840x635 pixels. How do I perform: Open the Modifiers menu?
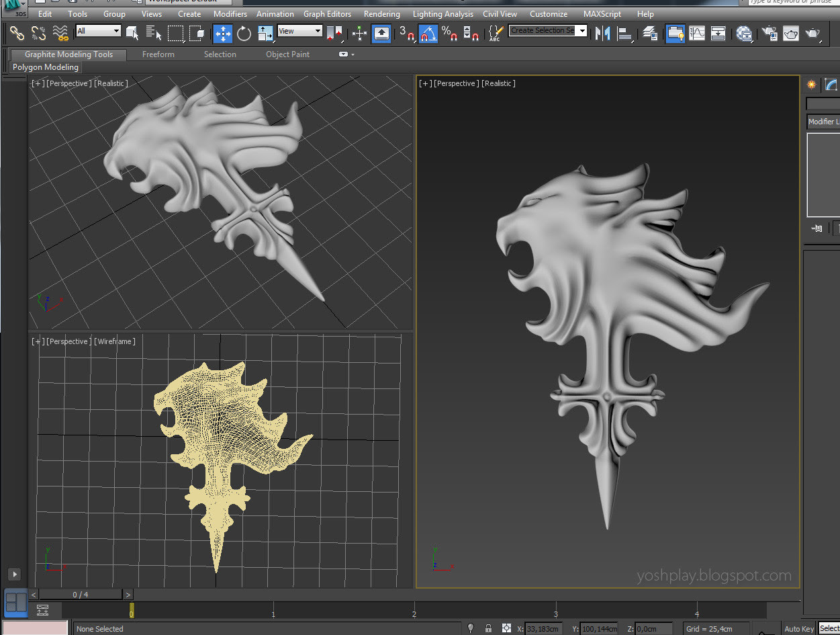[x=230, y=14]
